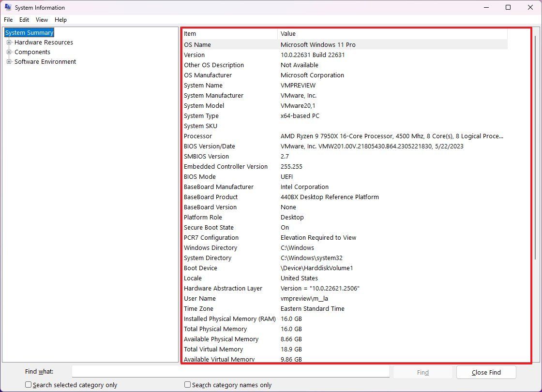Click the System Information app icon in title bar
The image size is (542, 392).
pos(7,7)
